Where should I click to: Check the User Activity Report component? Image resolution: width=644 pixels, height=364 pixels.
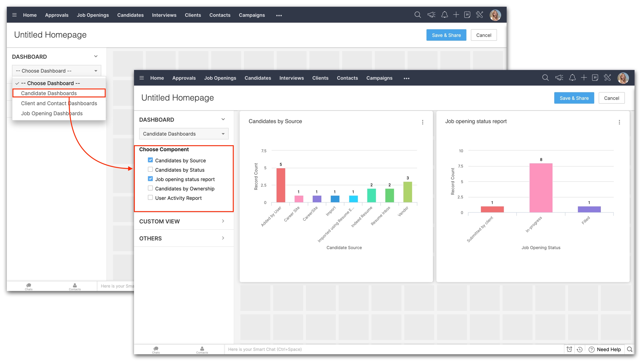[x=150, y=197]
